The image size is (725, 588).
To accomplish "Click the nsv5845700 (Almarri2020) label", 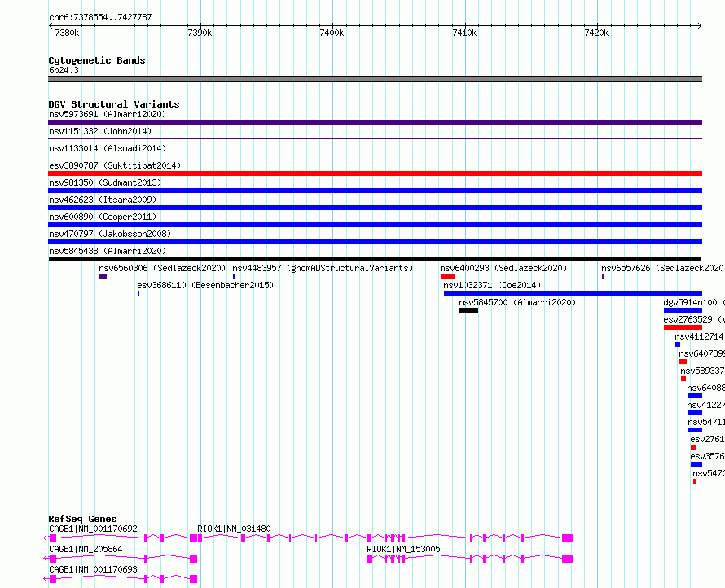I will tap(517, 302).
